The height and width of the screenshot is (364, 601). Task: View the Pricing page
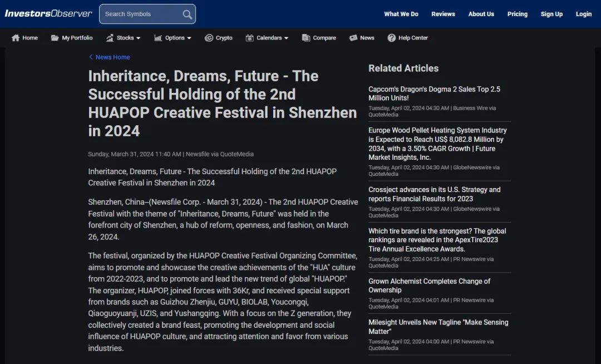coord(518,14)
